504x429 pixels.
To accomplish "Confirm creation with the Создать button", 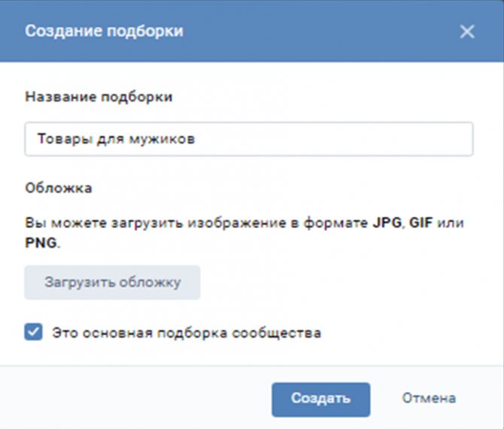I will click(320, 399).
